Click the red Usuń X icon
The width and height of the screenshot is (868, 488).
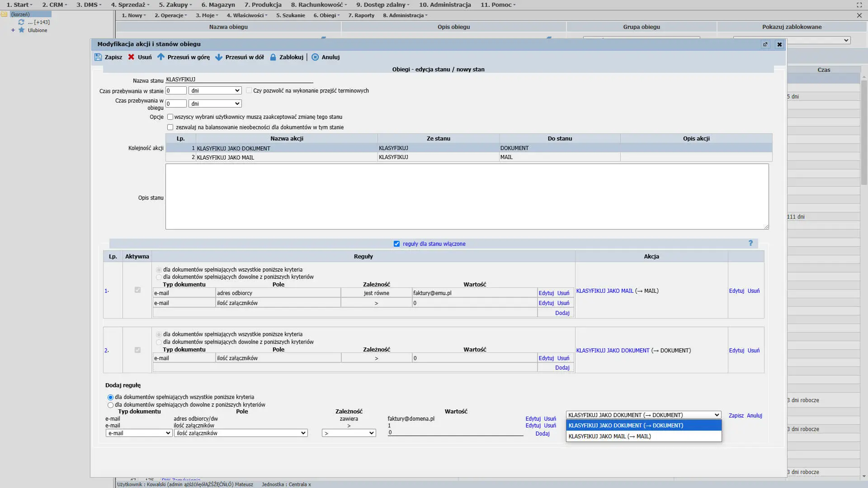pos(131,57)
